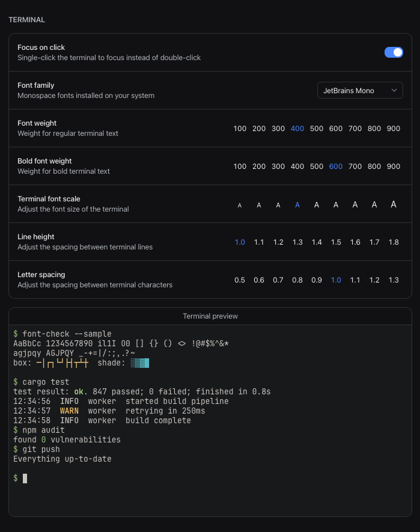420x532 pixels.
Task: Choose Line height 1.2
Action: pos(278,242)
